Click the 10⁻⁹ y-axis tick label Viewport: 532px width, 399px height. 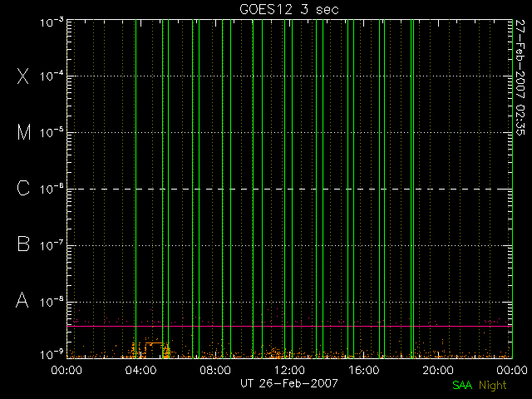52,355
